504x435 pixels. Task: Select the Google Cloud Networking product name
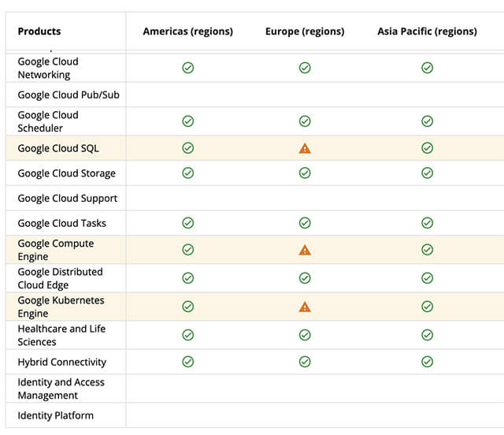[x=48, y=68]
